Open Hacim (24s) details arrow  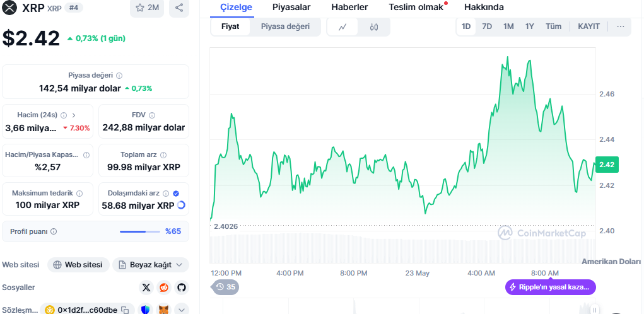pyautogui.click(x=74, y=115)
